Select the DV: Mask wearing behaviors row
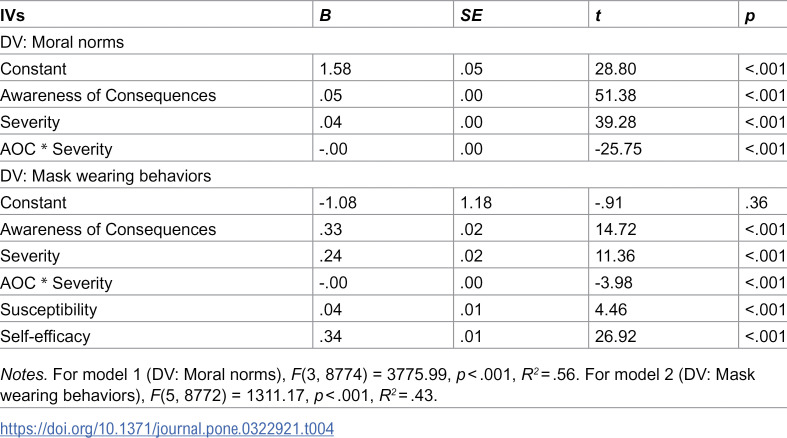This screenshot has width=787, height=438. pyautogui.click(x=394, y=176)
